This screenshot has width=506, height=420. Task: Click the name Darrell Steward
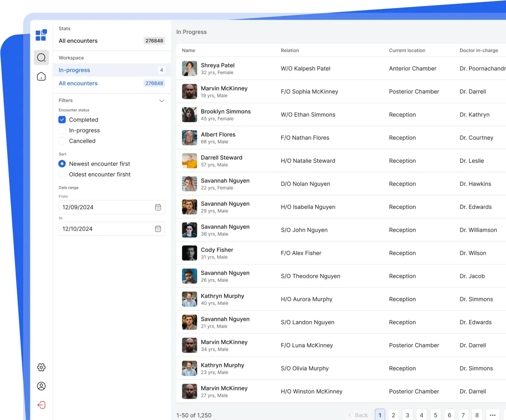pos(221,158)
